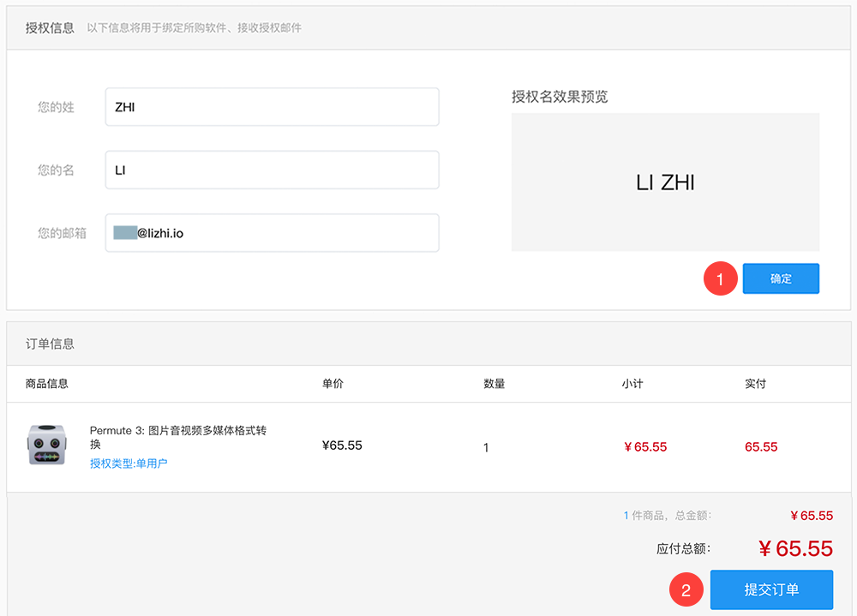Click the 您的邮箱 field label
The height and width of the screenshot is (616, 857).
(x=62, y=233)
